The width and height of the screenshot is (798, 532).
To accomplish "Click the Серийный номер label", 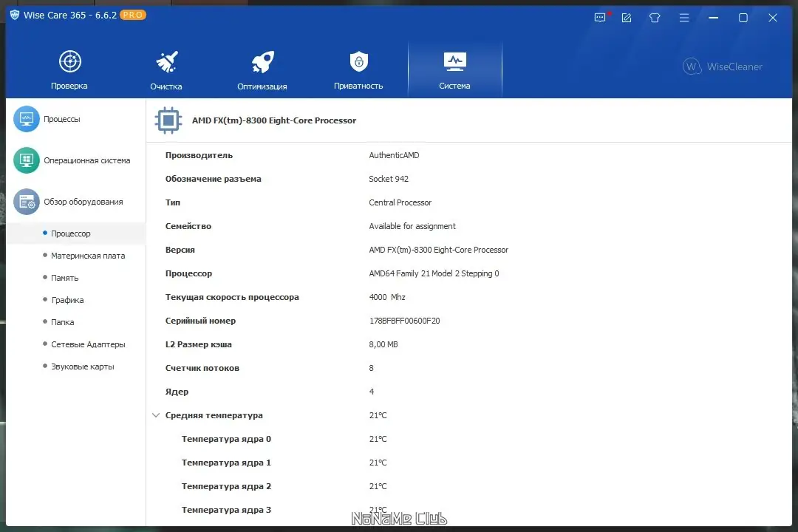I will tap(200, 321).
